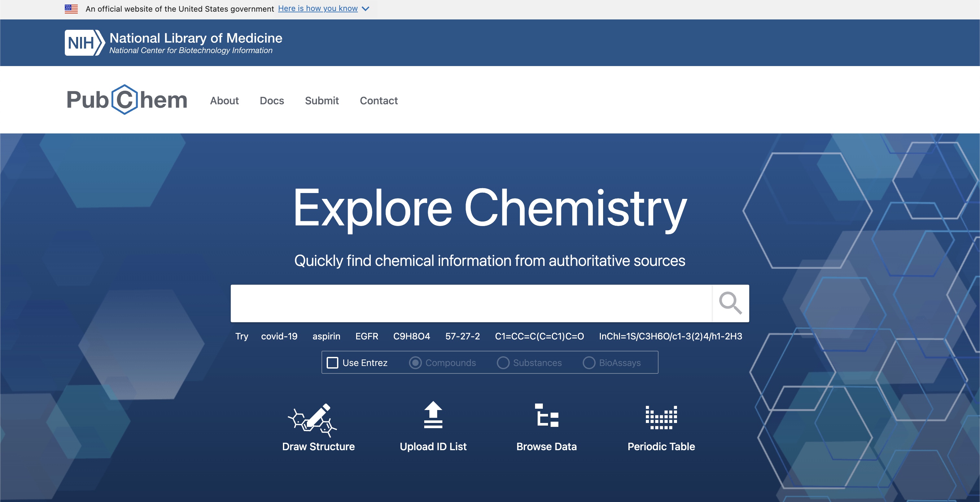Viewport: 980px width, 502px height.
Task: Try the C1=CC=C(C=C1)C=O SMILES example
Action: (540, 337)
